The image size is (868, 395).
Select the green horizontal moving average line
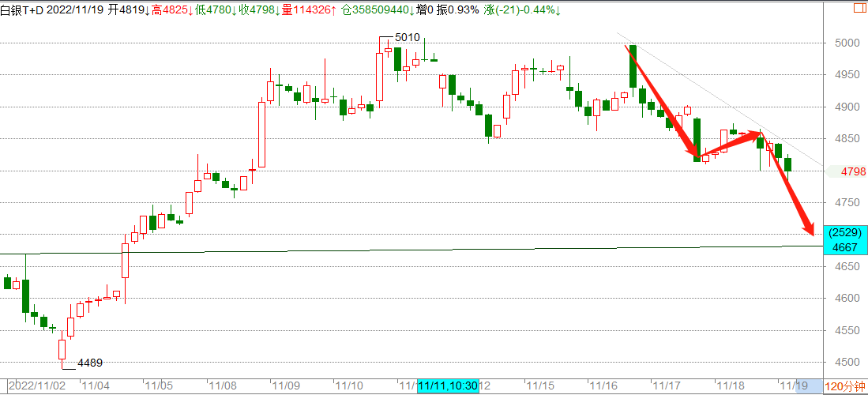click(410, 250)
